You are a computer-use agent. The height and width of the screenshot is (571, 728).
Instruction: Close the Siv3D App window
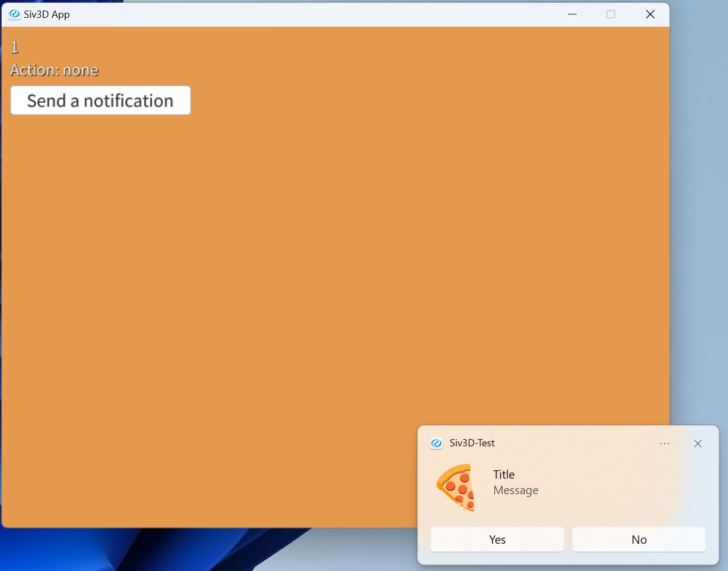coord(650,14)
